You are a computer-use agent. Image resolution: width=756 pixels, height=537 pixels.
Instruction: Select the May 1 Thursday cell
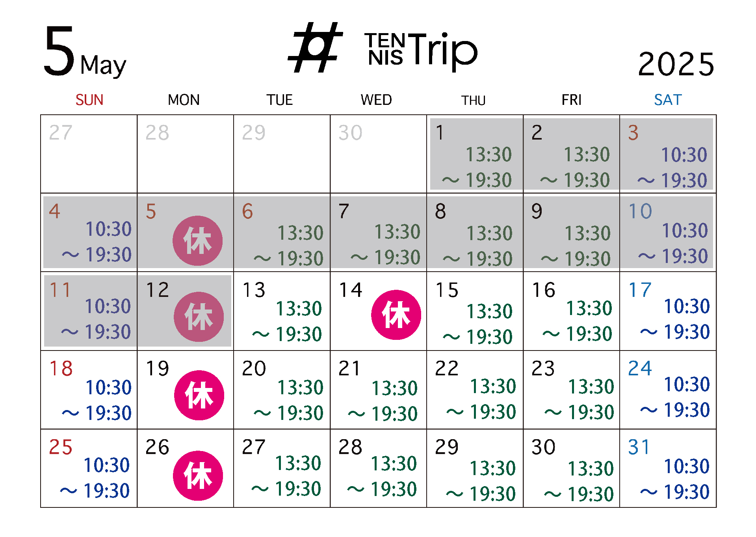click(x=475, y=154)
